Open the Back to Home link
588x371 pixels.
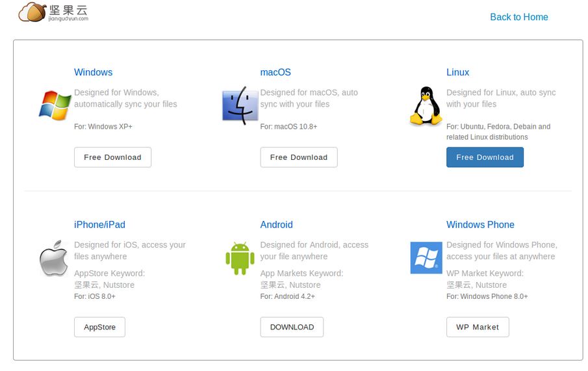pos(519,17)
